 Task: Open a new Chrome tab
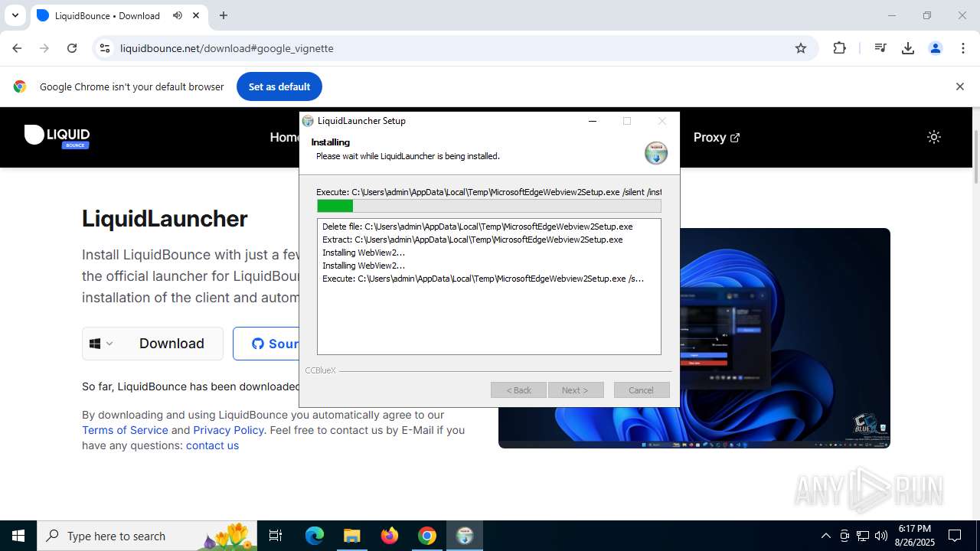pyautogui.click(x=224, y=15)
